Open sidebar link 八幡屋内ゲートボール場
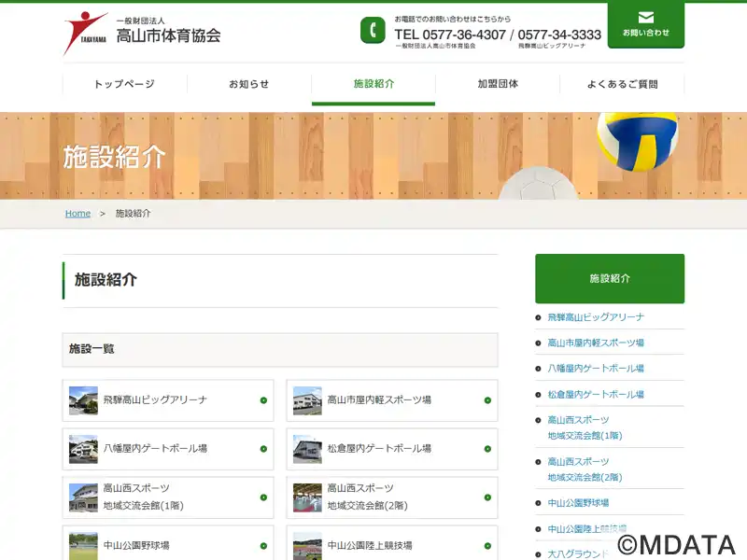The image size is (747, 560). [596, 369]
